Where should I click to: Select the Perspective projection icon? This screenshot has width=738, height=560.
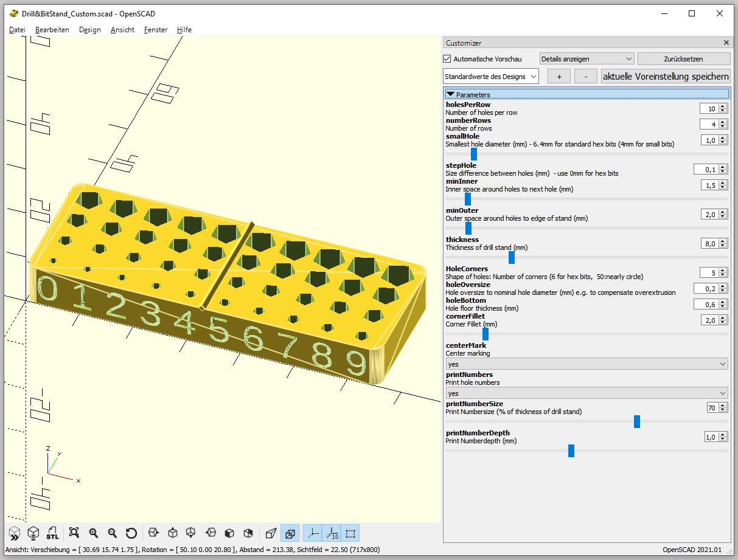pos(271,533)
